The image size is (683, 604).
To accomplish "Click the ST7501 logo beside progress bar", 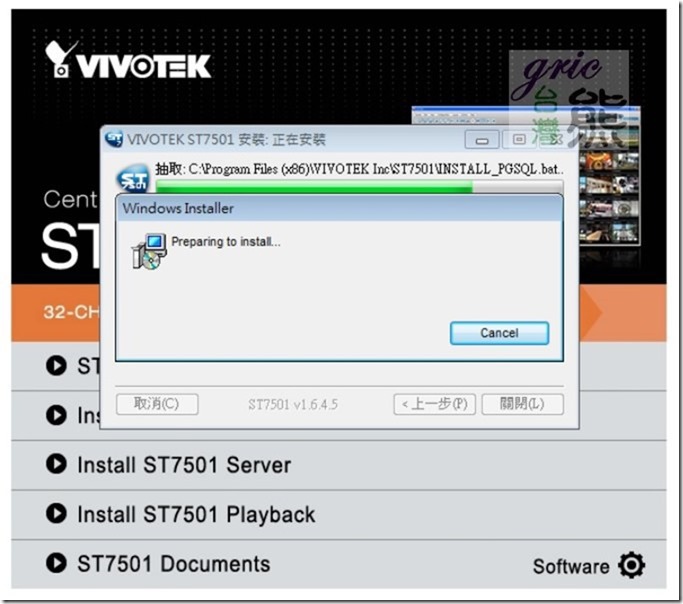I will point(133,179).
